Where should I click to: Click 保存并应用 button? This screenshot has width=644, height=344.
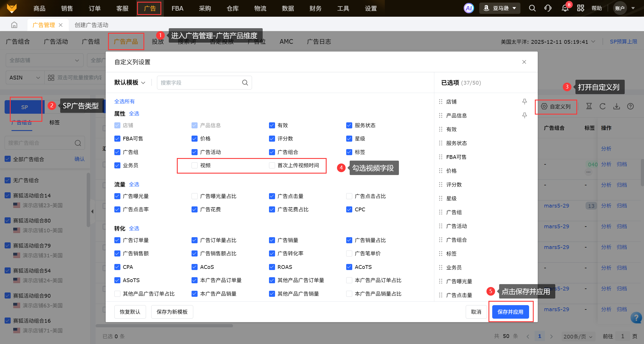point(510,312)
